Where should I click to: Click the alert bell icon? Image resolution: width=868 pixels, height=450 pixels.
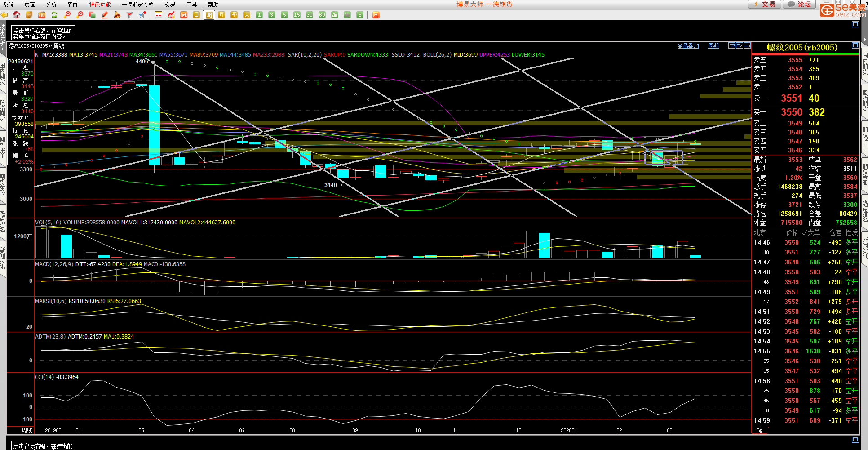(117, 15)
